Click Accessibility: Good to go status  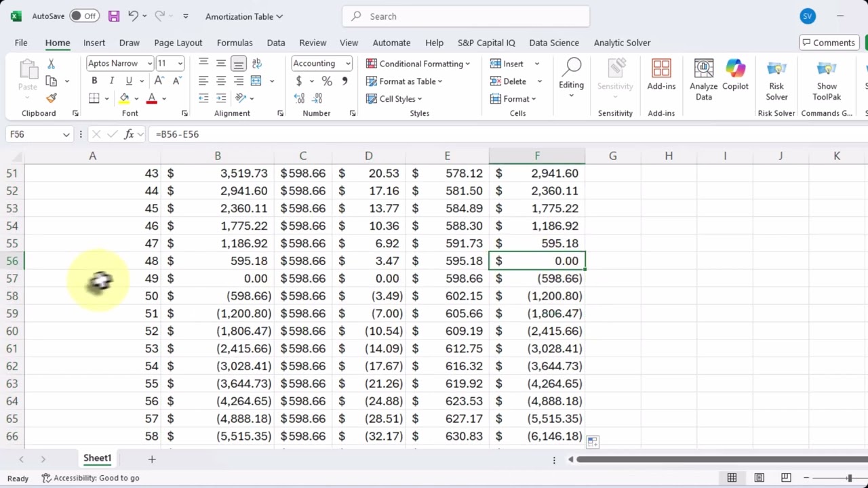(x=90, y=478)
